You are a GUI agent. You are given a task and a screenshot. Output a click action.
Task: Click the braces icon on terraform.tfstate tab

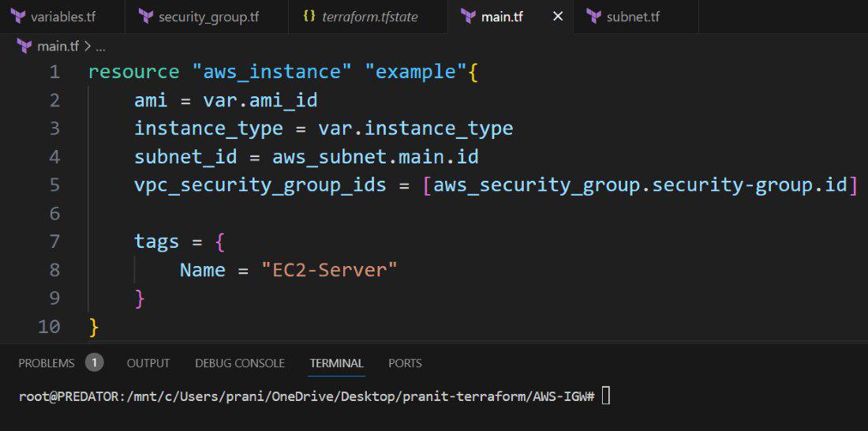pos(309,17)
